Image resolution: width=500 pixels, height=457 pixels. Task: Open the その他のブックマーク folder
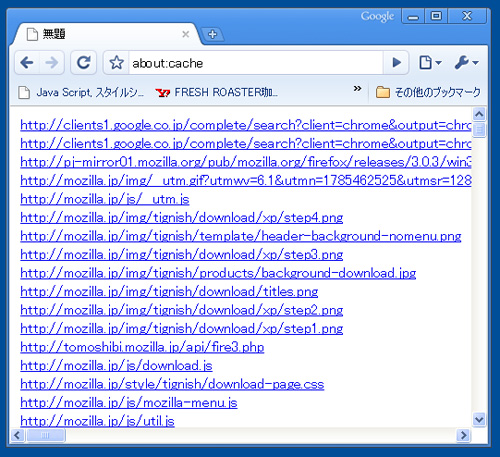428,92
